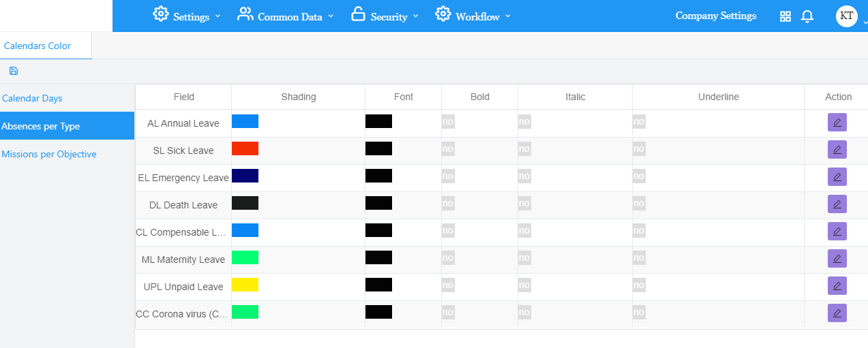Edit the AL Annual Leave row
The width and height of the screenshot is (868, 348).
tap(837, 123)
